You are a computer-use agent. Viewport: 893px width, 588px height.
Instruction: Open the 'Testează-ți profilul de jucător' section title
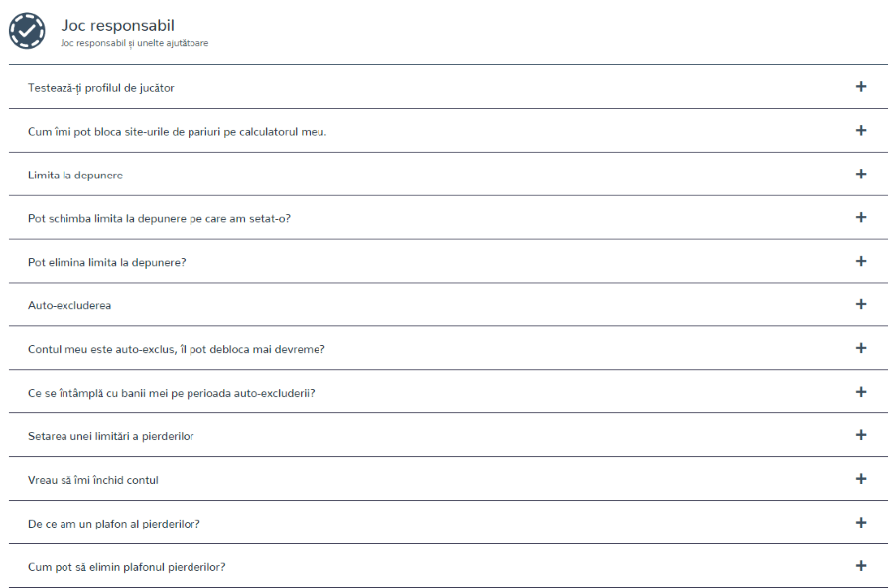pos(101,88)
